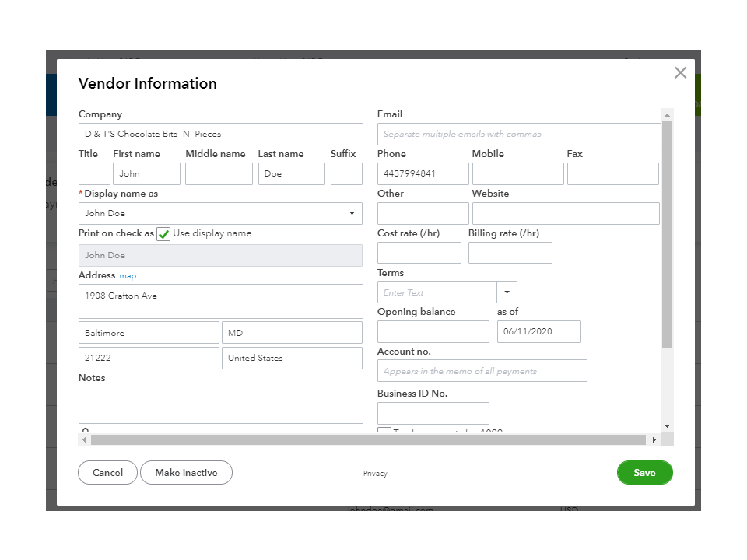
Task: Edit the as of date 06/11/2020
Action: pyautogui.click(x=538, y=331)
